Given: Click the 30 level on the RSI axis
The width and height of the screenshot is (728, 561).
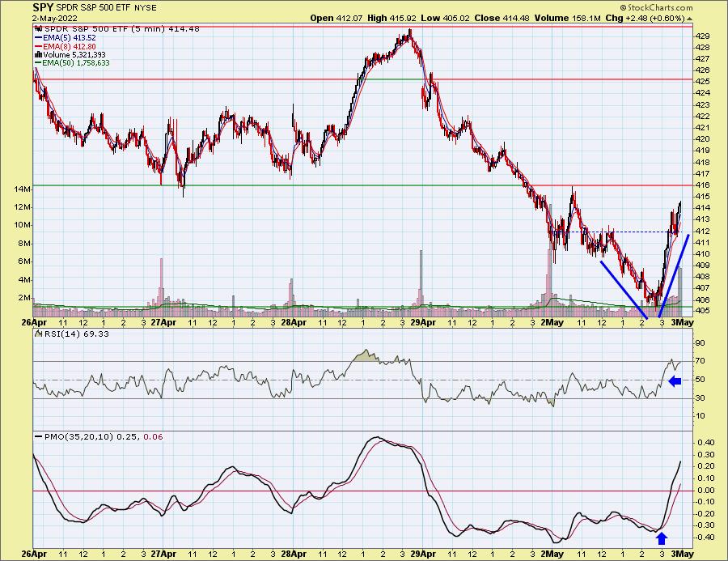Looking at the screenshot, I should 700,397.
